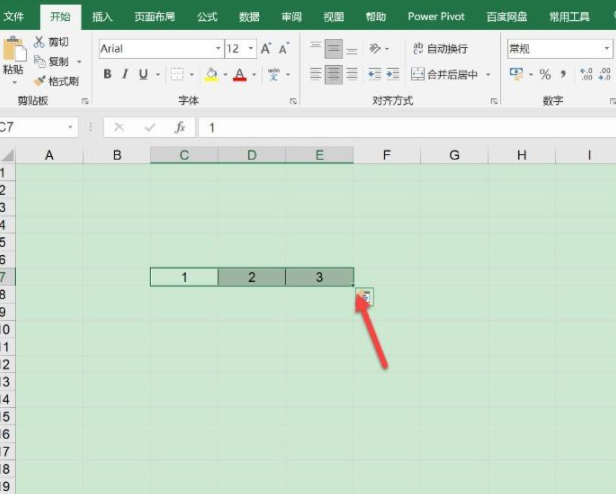
Task: Apply cell borders icon
Action: pyautogui.click(x=177, y=74)
